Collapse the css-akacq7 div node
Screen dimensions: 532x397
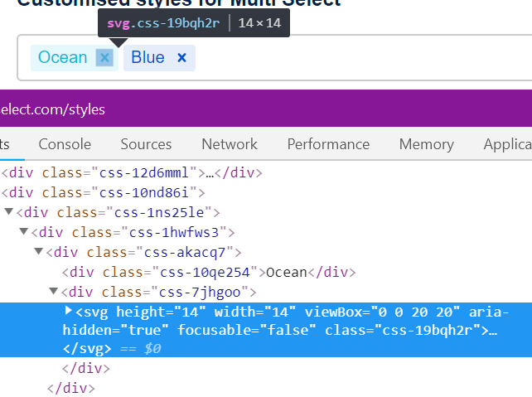click(39, 251)
